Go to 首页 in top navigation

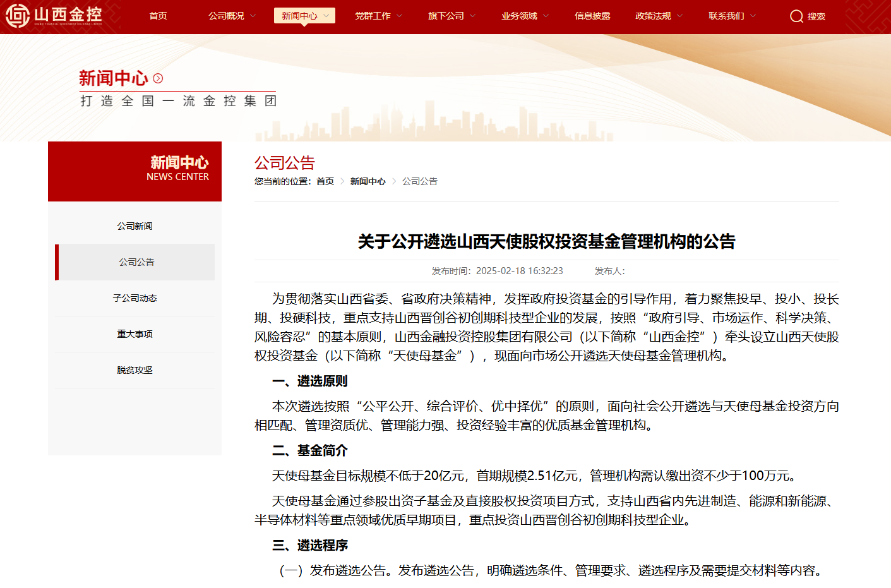pos(158,16)
